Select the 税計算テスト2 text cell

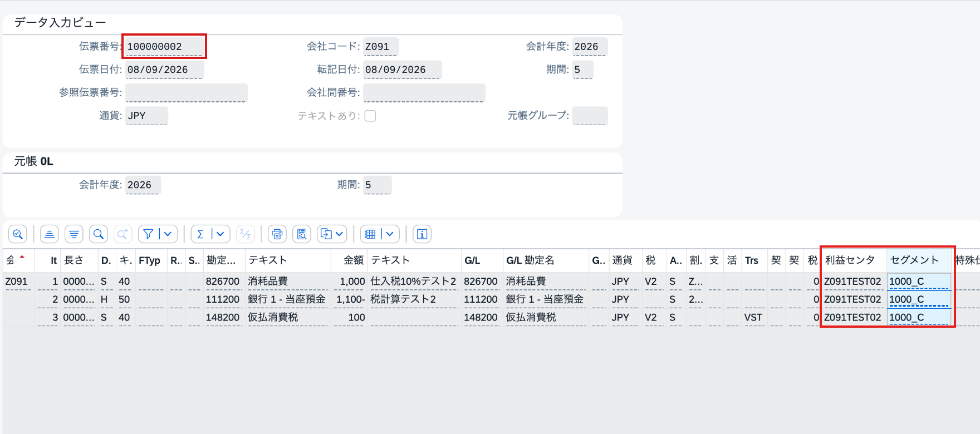(x=414, y=299)
